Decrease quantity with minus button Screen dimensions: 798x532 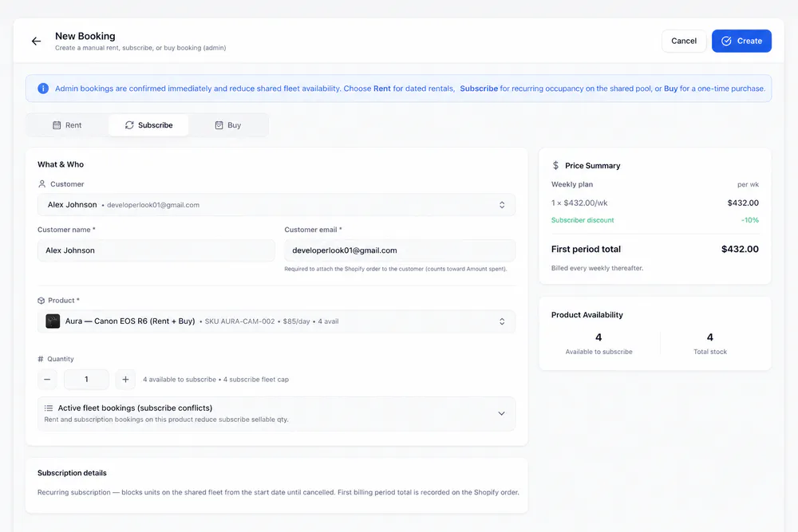click(47, 380)
